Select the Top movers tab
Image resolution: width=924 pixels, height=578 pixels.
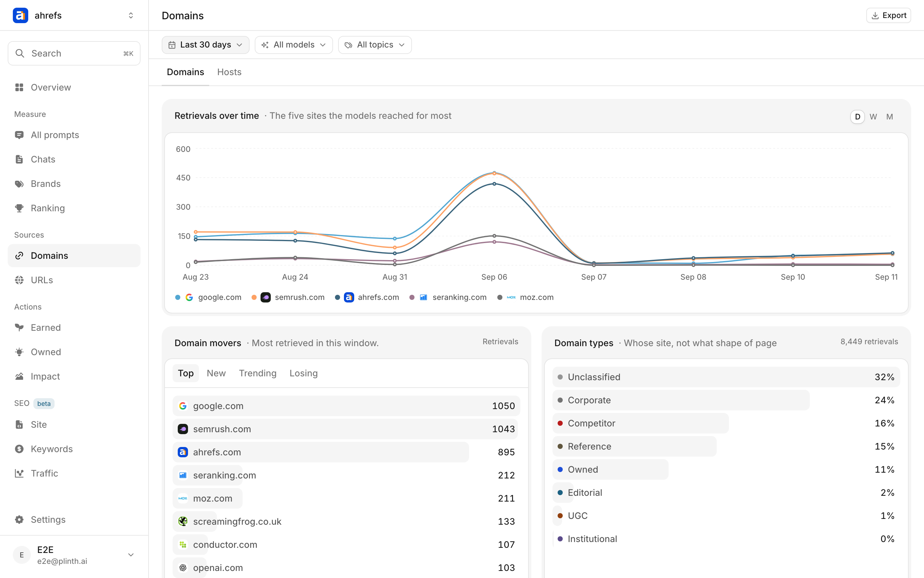[x=185, y=373]
